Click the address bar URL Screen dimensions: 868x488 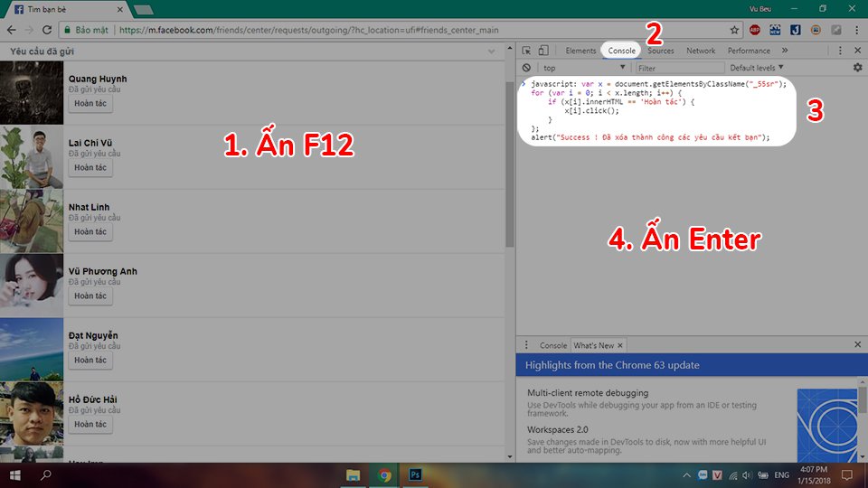tap(309, 30)
